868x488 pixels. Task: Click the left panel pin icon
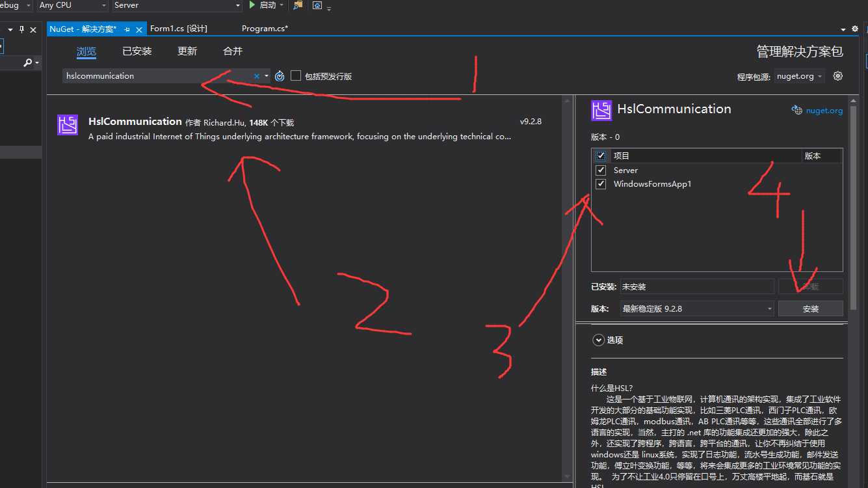[x=21, y=29]
